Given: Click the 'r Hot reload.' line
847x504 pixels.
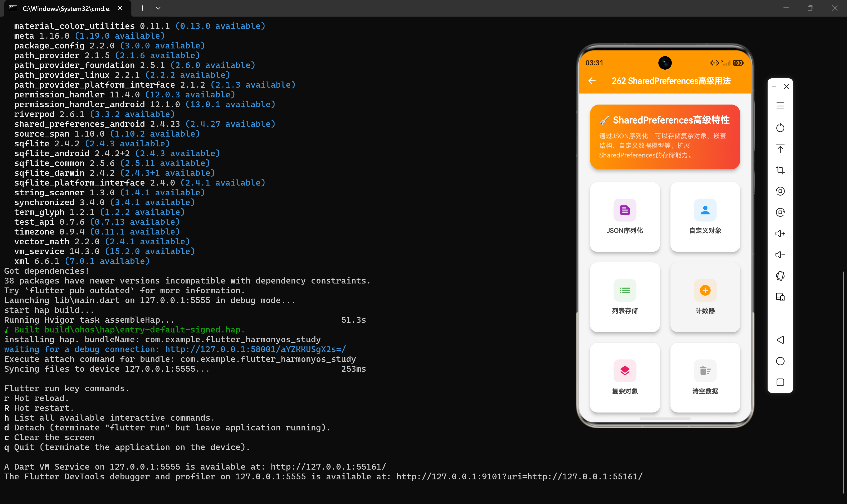Looking at the screenshot, I should pos(36,398).
